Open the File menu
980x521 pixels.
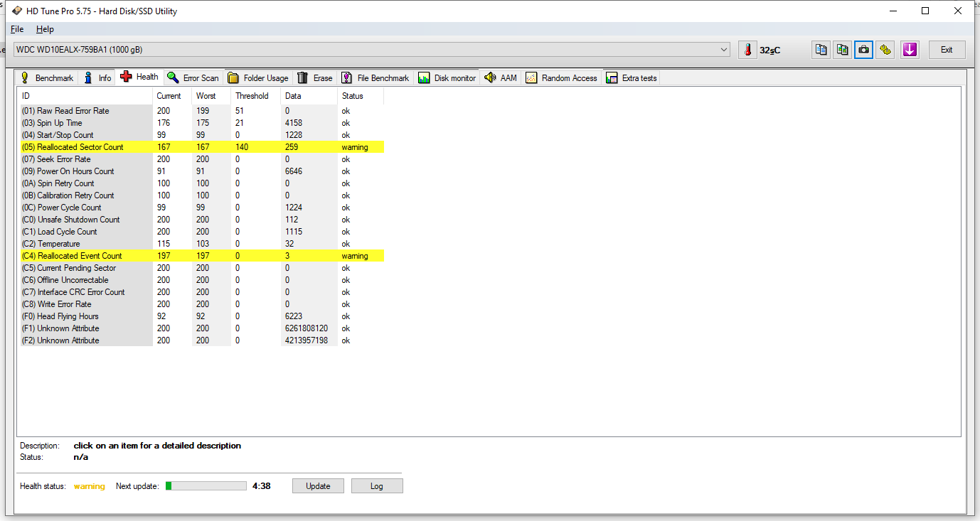[17, 29]
